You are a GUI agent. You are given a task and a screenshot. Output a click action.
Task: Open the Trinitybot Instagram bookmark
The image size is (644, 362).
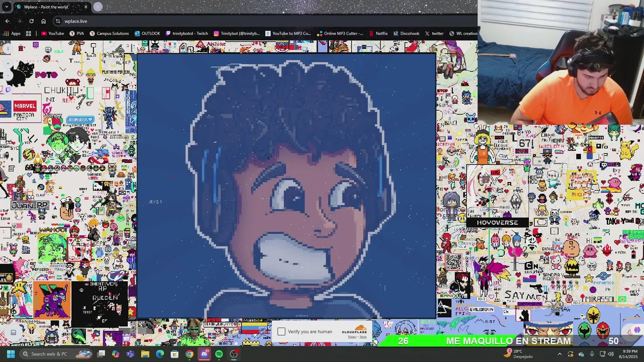(236, 33)
